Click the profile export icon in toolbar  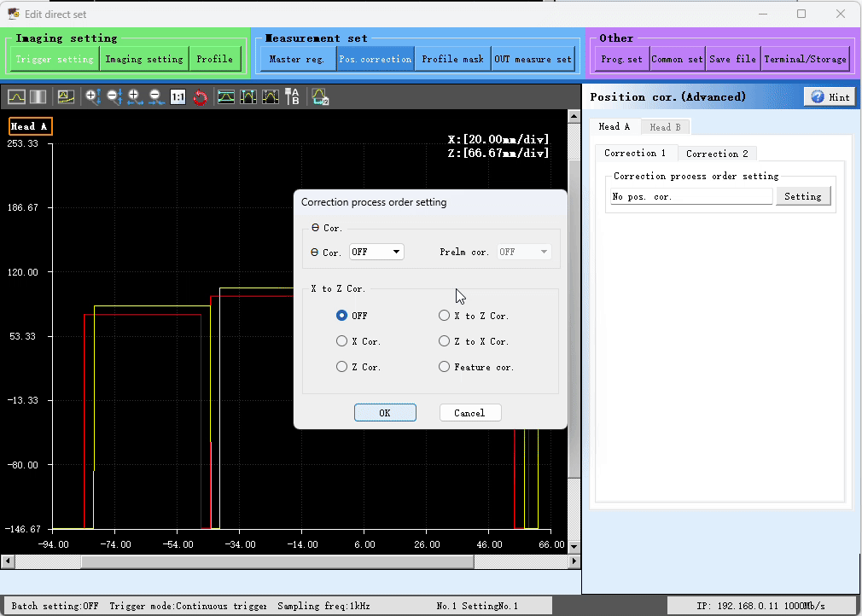click(320, 97)
